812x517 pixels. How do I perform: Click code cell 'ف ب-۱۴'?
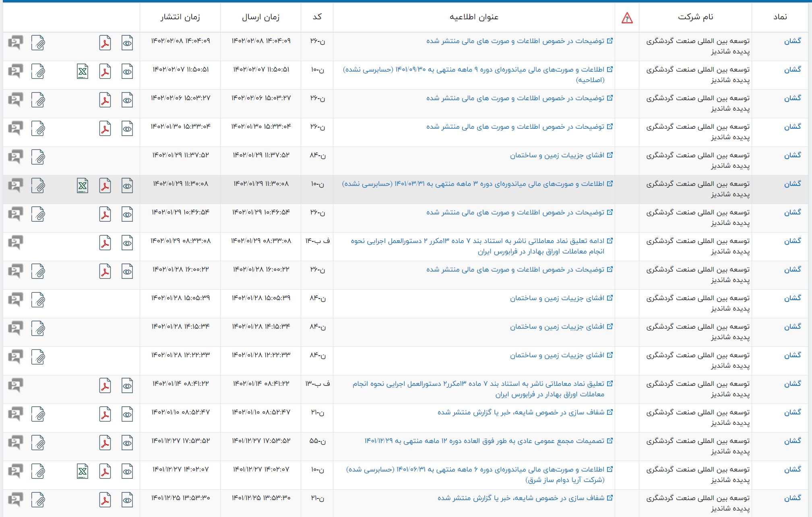(x=317, y=241)
